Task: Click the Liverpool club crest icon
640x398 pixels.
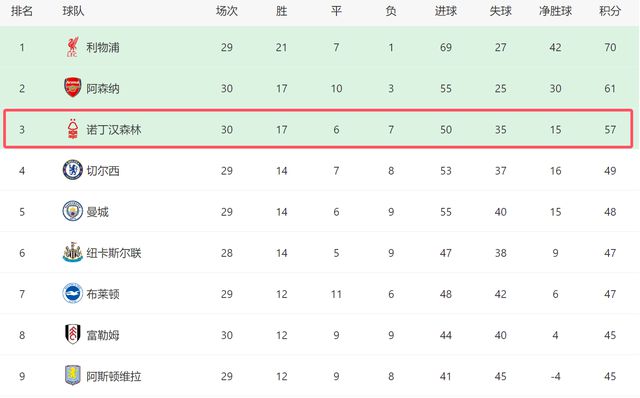Action: (73, 47)
